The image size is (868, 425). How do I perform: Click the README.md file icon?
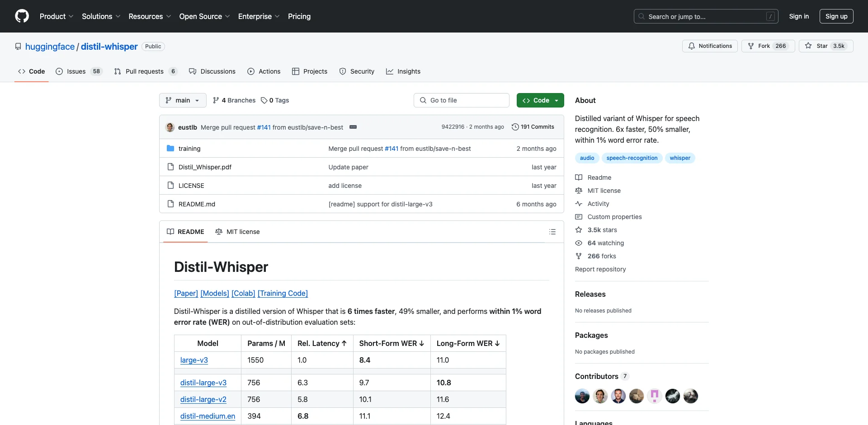click(170, 204)
